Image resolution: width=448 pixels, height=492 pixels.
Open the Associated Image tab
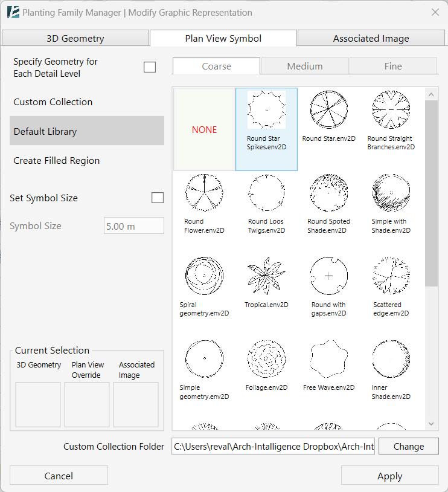click(x=371, y=37)
